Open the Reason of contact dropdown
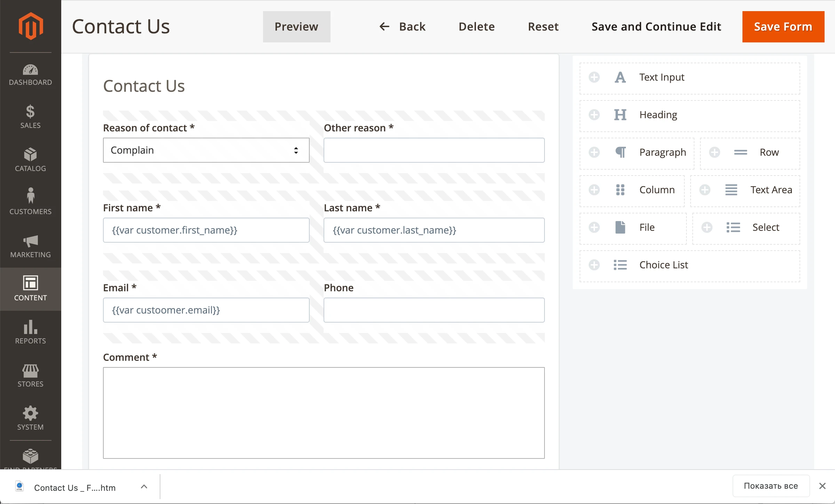835x504 pixels. pyautogui.click(x=206, y=150)
